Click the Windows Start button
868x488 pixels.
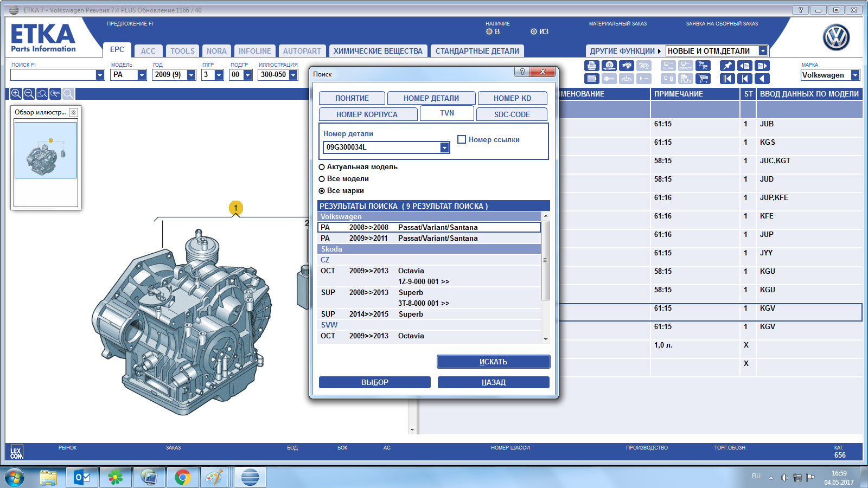tap(15, 478)
